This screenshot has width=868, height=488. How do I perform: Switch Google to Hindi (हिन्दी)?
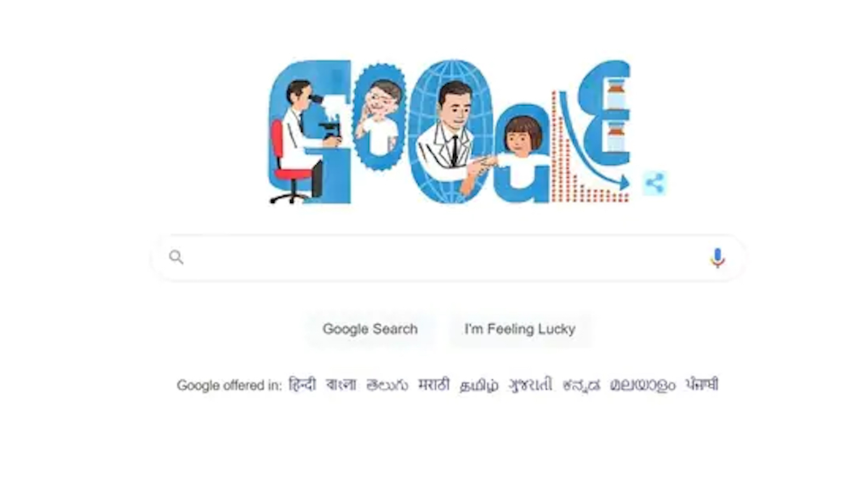[x=302, y=385]
